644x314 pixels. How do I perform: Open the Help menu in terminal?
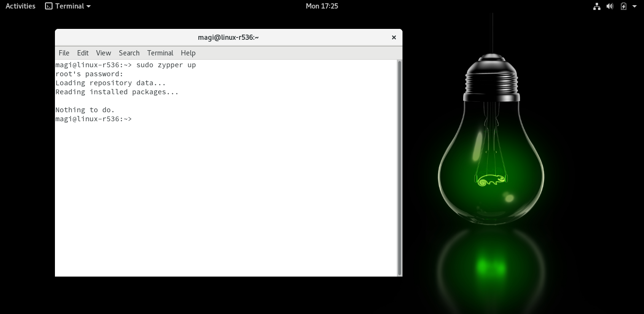click(x=188, y=53)
